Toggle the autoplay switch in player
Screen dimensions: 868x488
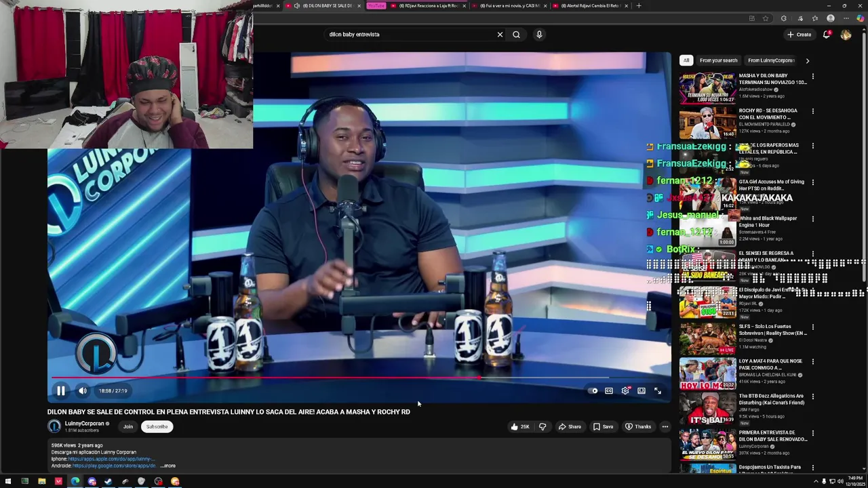(593, 390)
